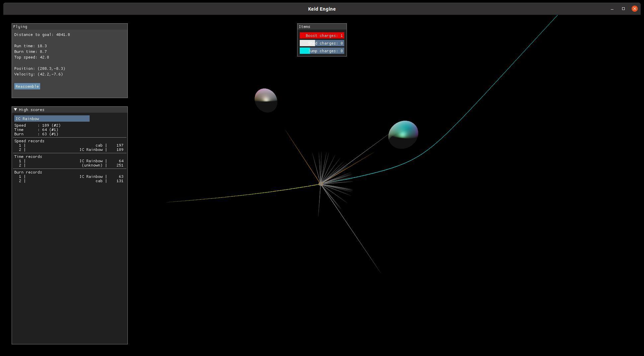The image size is (644, 356).
Task: Click the Distance to goal readout
Action: (x=42, y=35)
